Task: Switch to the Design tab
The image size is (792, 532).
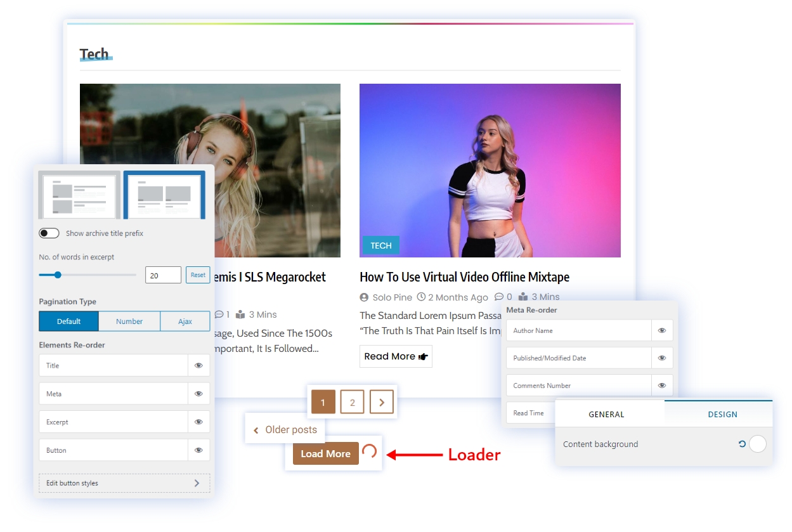Action: (722, 415)
